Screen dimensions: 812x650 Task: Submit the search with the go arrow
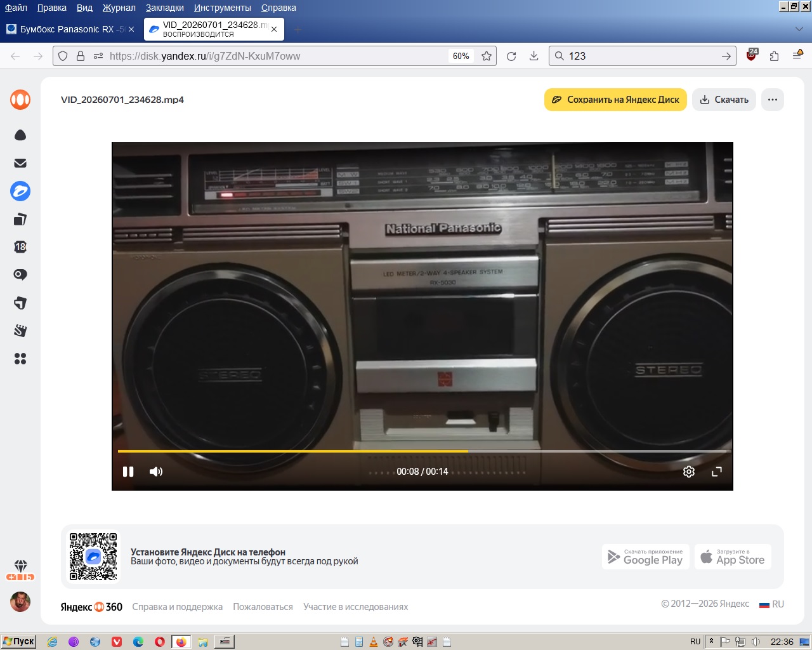(x=726, y=56)
